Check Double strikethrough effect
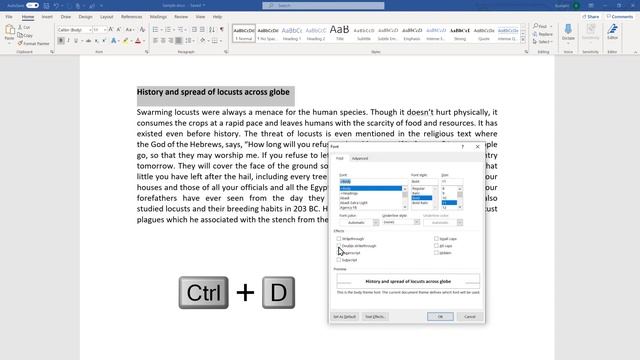Image resolution: width=640 pixels, height=360 pixels. coord(339,246)
